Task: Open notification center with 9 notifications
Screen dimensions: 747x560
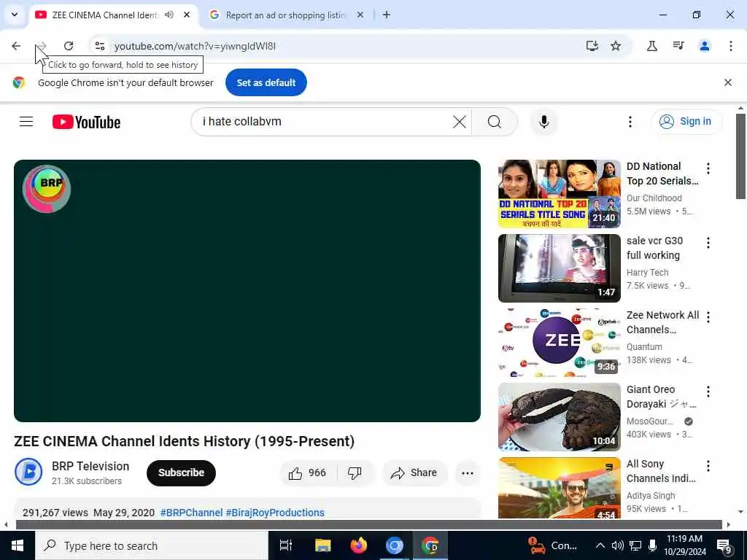Action: tap(724, 545)
